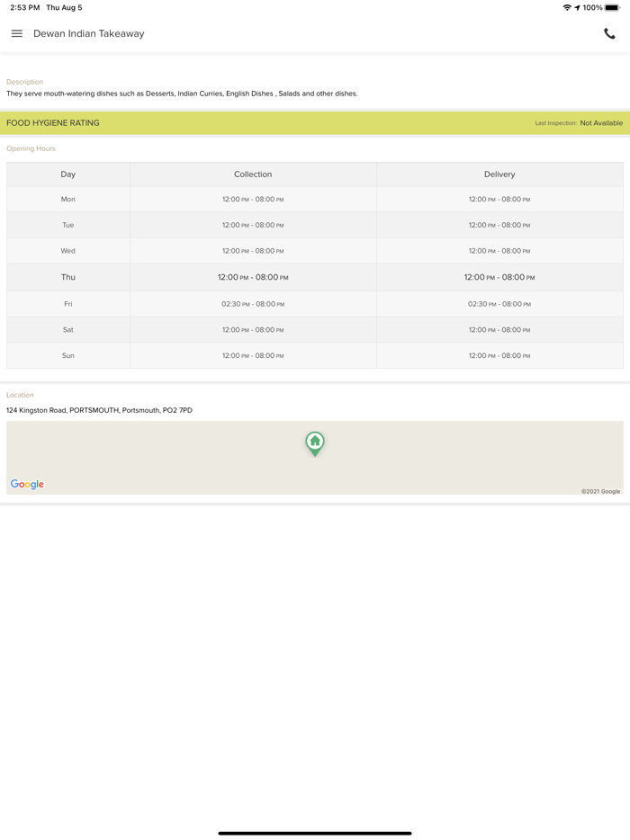Tap the iPad home indicator bar

tap(315, 833)
